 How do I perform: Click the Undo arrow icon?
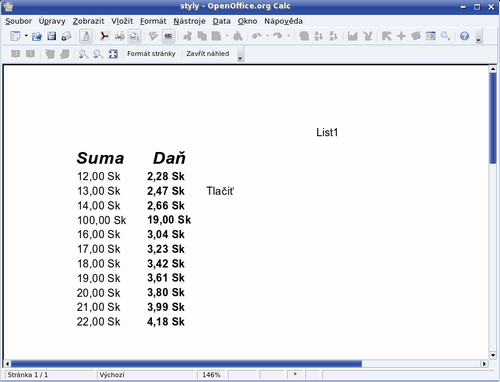coord(257,36)
